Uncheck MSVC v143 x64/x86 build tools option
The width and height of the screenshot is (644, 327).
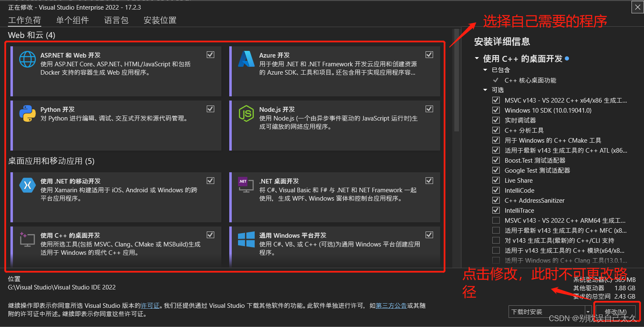(x=496, y=100)
